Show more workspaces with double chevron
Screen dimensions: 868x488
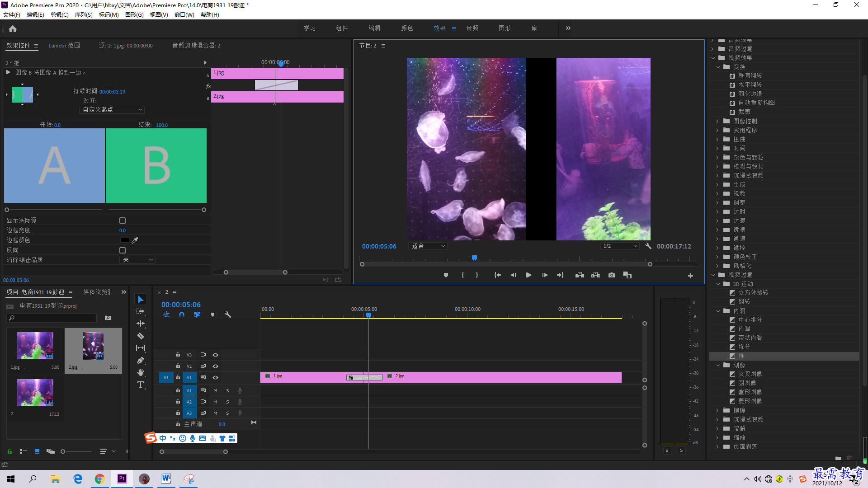pyautogui.click(x=568, y=28)
